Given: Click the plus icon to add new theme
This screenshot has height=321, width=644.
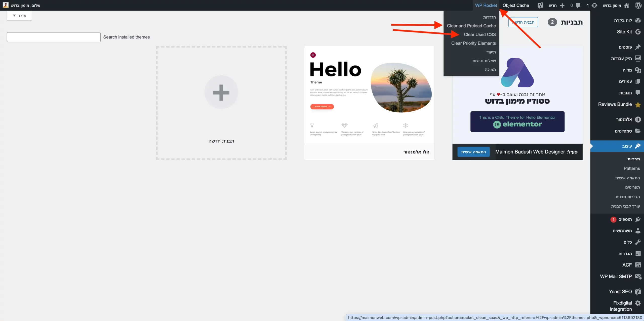Looking at the screenshot, I should pos(221,92).
